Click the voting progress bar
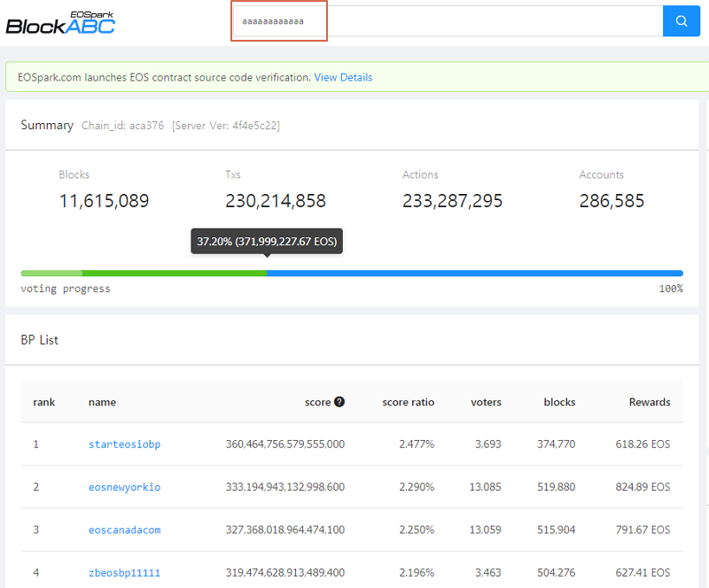Viewport: 709px width, 588px height. click(474, 274)
